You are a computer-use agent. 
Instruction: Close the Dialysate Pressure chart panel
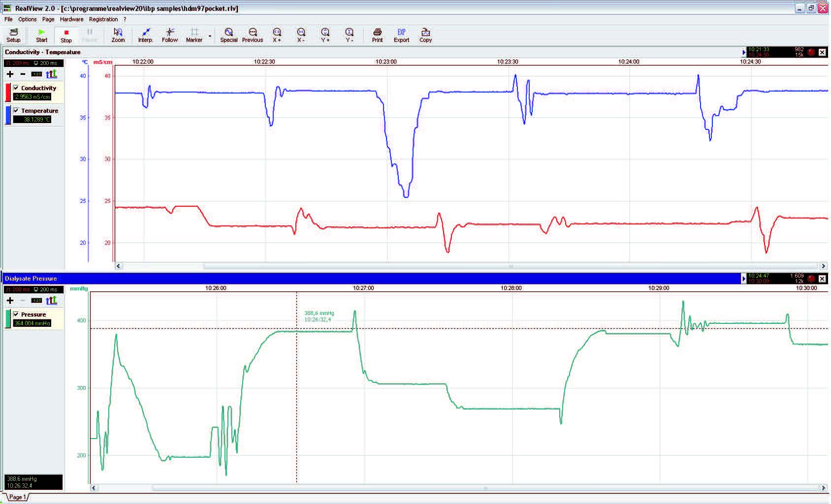(x=822, y=279)
